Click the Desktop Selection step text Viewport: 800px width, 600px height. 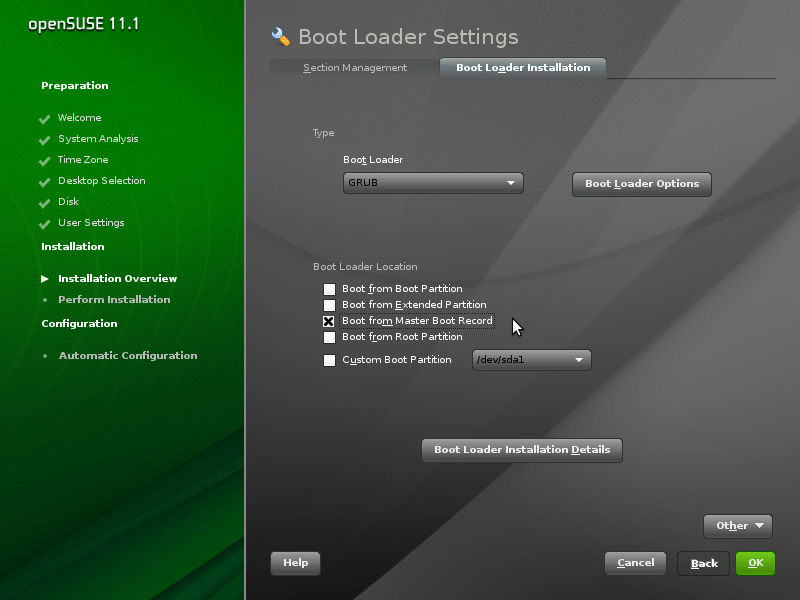[x=102, y=181]
